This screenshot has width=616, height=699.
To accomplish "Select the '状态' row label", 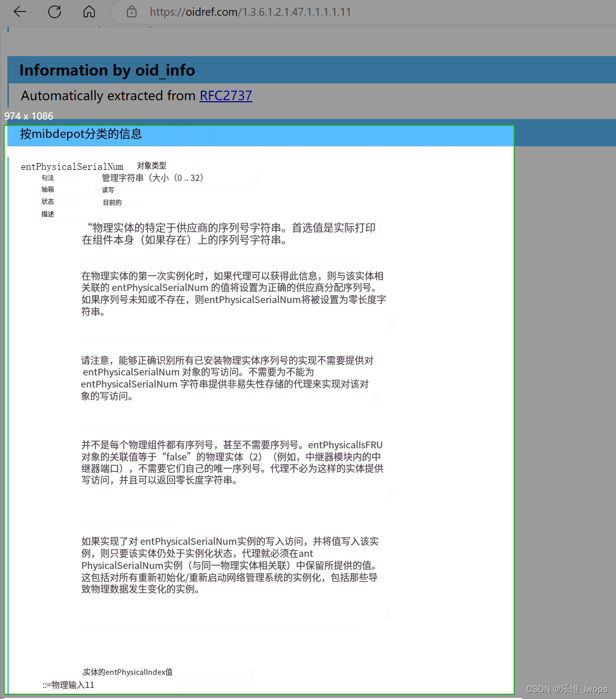I will click(x=48, y=201).
